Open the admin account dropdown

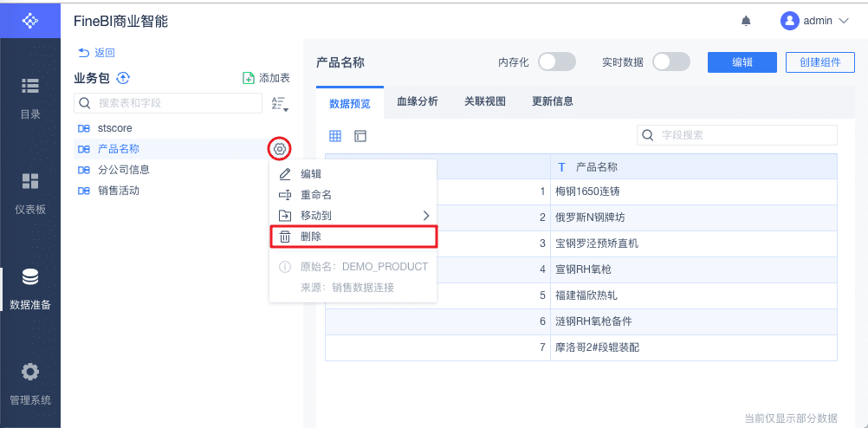(815, 21)
